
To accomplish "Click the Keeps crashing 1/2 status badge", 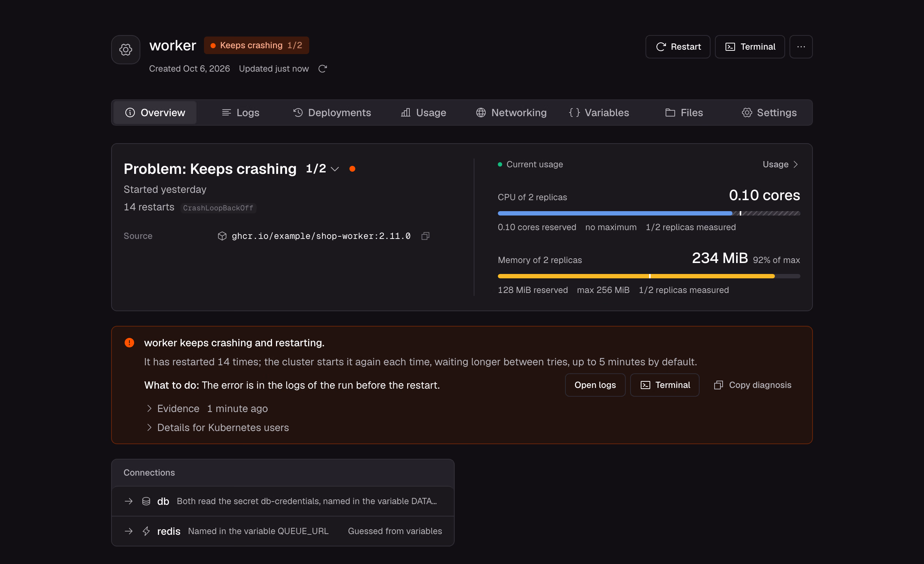I will coord(257,45).
